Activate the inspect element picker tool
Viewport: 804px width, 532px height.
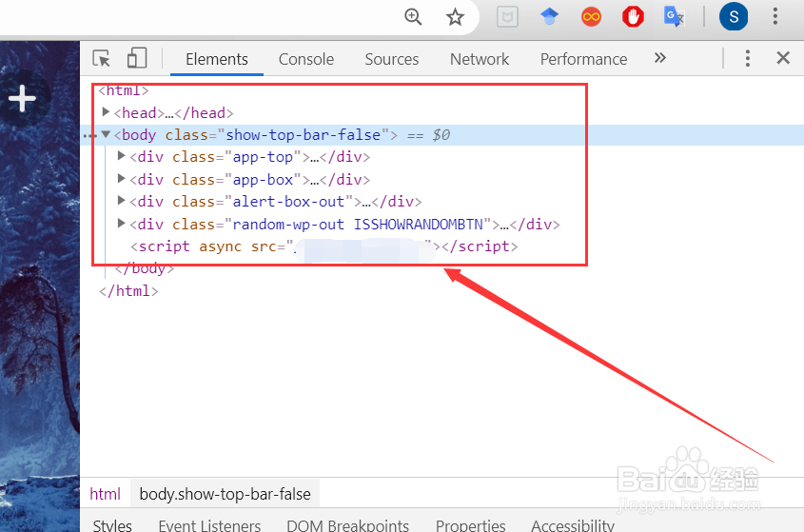[102, 58]
